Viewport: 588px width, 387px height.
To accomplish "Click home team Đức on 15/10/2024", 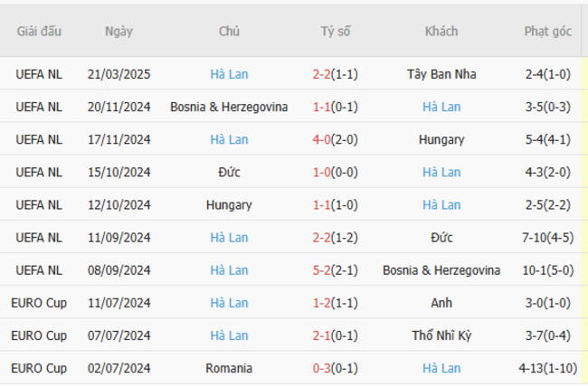I will click(229, 172).
